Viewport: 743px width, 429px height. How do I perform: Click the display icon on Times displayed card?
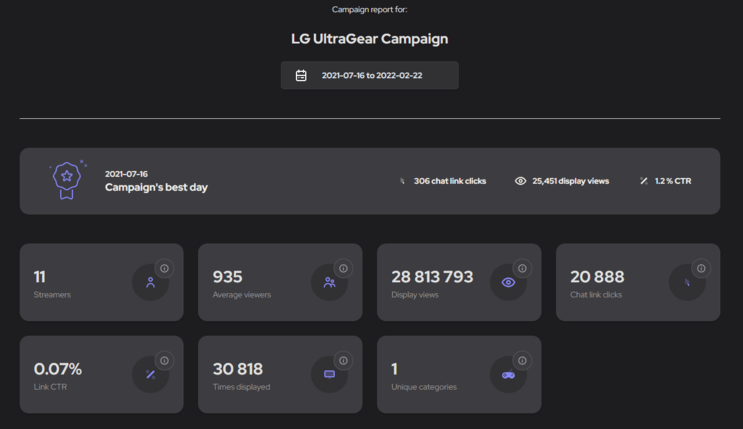pyautogui.click(x=329, y=374)
